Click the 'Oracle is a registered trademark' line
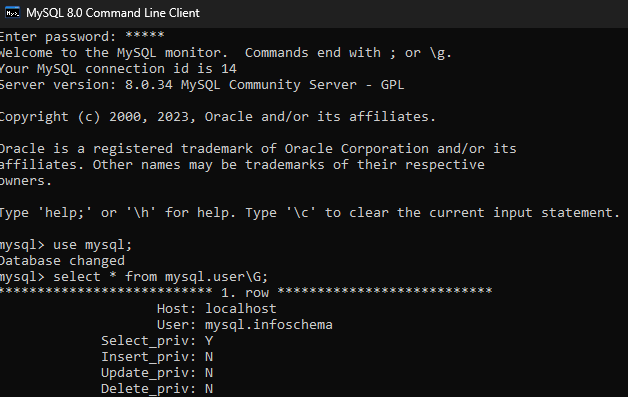This screenshot has width=628, height=397. point(258,149)
